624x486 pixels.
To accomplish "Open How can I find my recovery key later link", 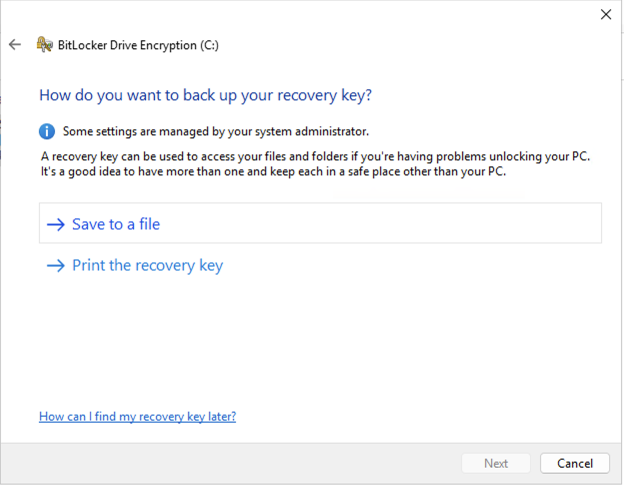I will pos(137,416).
